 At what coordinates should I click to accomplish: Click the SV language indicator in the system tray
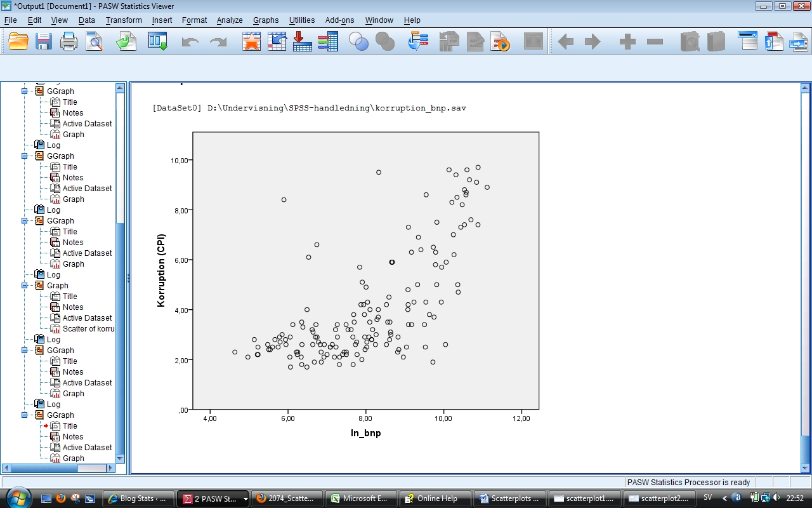[x=707, y=498]
